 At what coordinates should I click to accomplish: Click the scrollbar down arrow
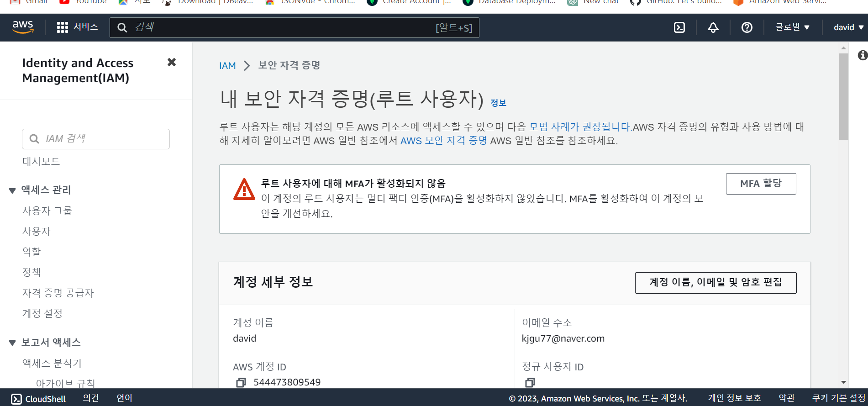point(843,382)
